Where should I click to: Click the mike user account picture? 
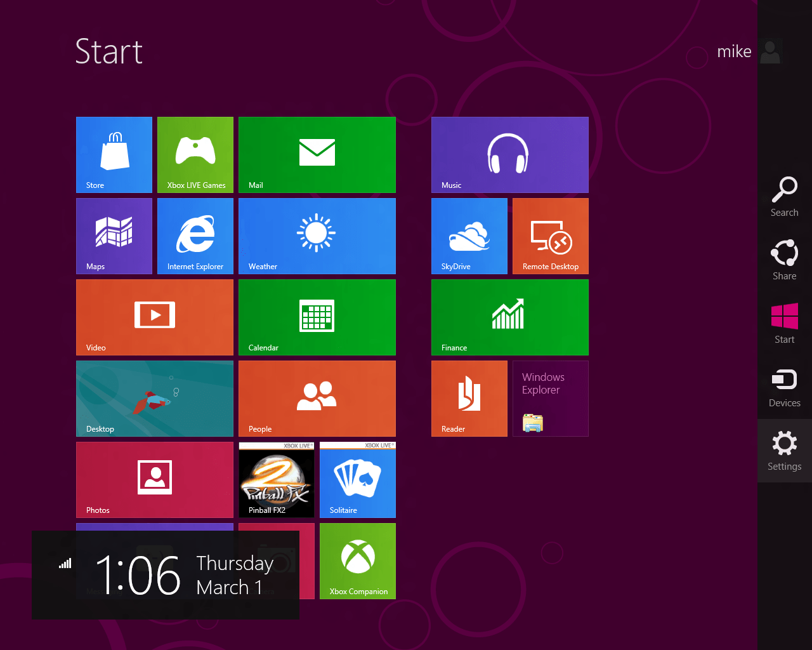[x=771, y=51]
